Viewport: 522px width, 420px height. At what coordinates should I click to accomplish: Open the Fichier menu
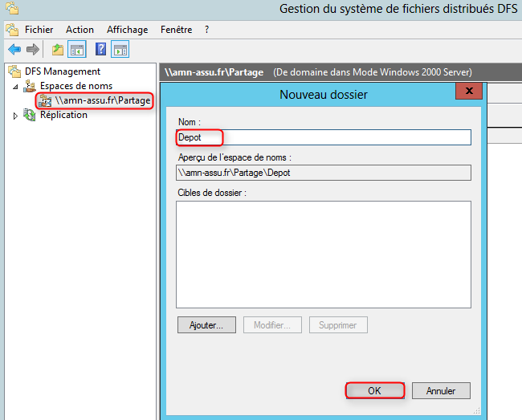point(39,30)
